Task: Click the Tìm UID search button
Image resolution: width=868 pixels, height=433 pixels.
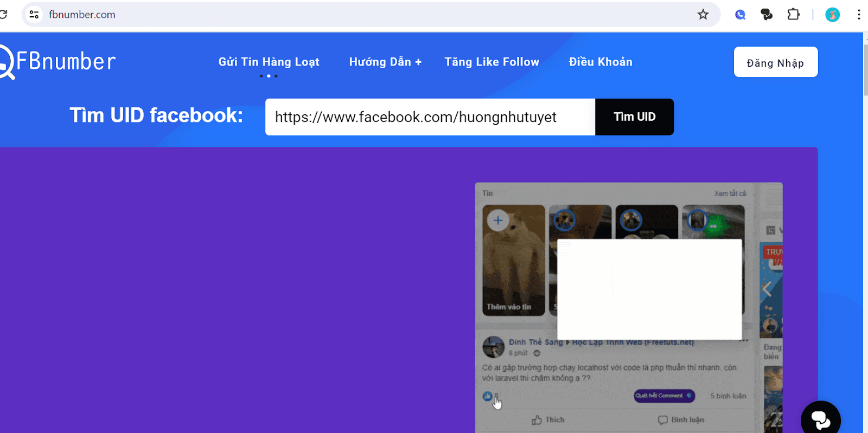Action: coord(635,117)
